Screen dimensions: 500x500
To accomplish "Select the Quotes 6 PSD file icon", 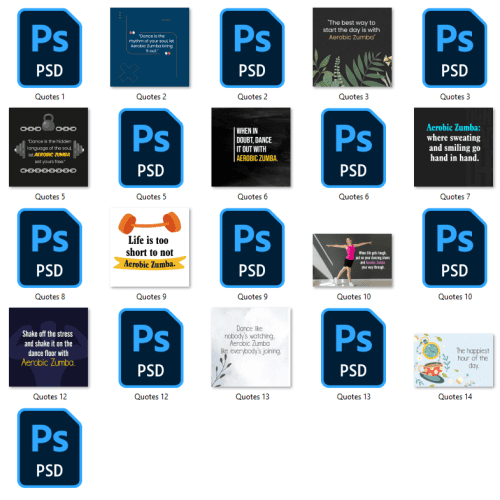I will click(x=353, y=148).
